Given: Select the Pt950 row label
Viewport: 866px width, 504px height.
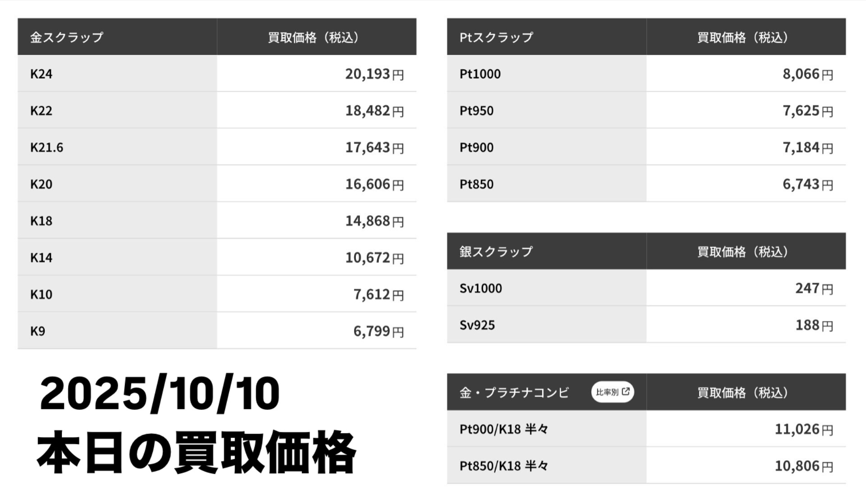Looking at the screenshot, I should (x=476, y=111).
